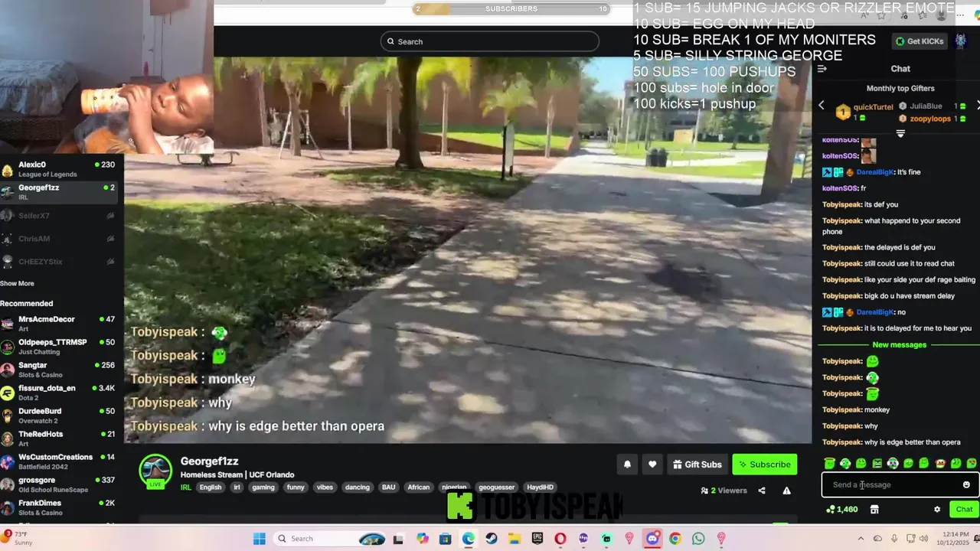Click the Get KICKs button

(920, 41)
